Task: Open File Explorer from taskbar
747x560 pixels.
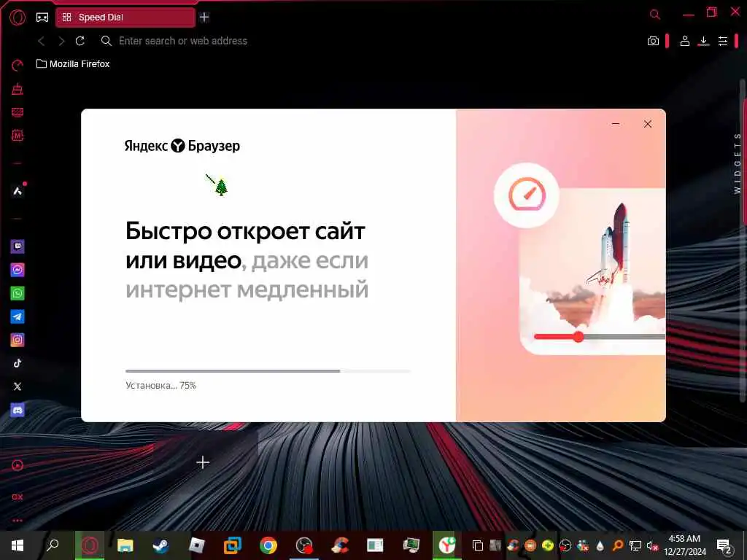Action: coord(125,545)
